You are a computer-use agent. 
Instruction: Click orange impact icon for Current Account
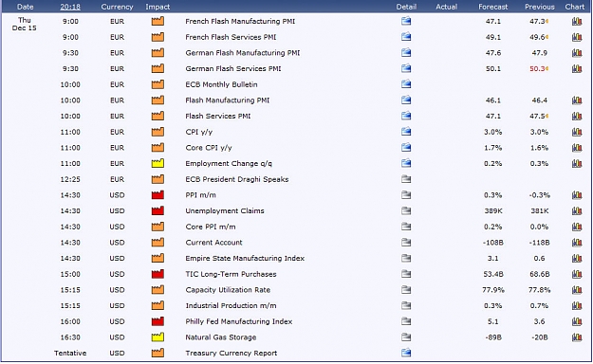(158, 243)
